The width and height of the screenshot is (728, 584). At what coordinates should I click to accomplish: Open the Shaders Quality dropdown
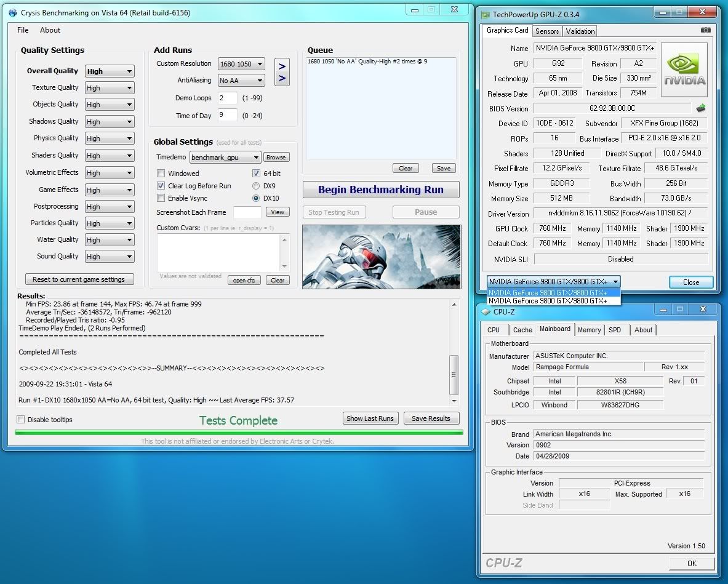pyautogui.click(x=110, y=156)
